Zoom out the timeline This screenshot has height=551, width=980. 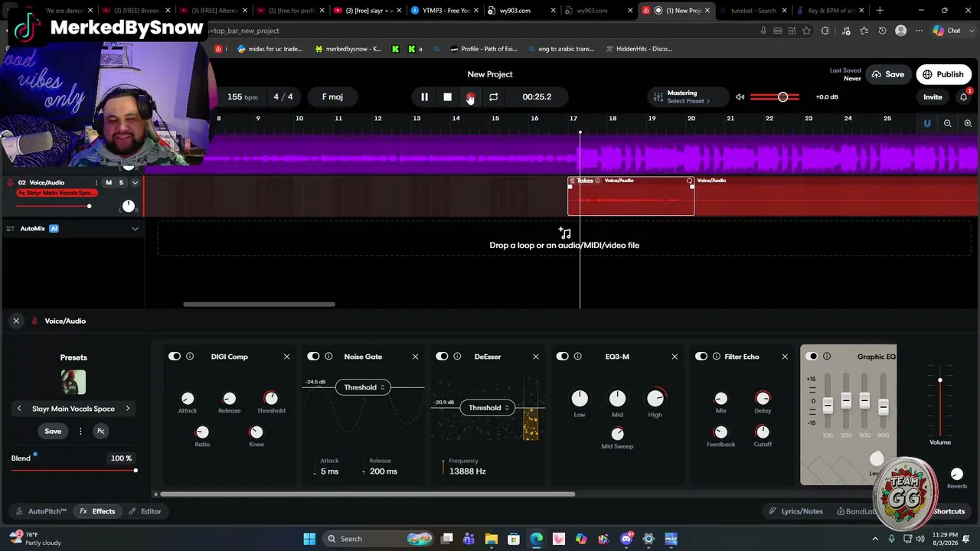pyautogui.click(x=948, y=123)
